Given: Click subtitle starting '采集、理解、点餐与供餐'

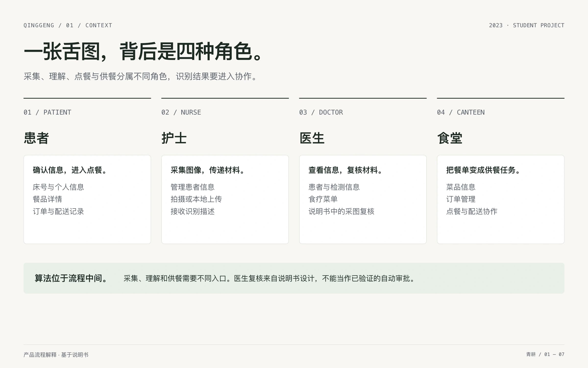Looking at the screenshot, I should pyautogui.click(x=141, y=76).
